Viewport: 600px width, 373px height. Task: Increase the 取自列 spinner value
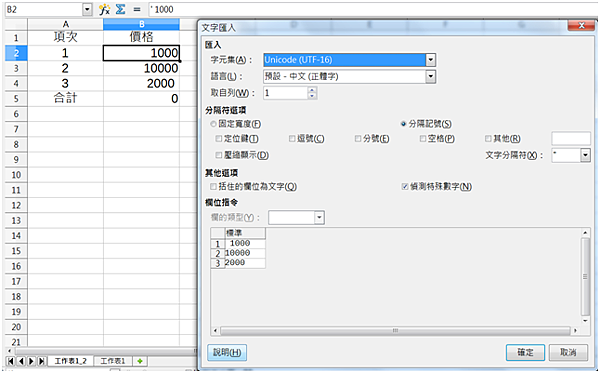click(312, 90)
